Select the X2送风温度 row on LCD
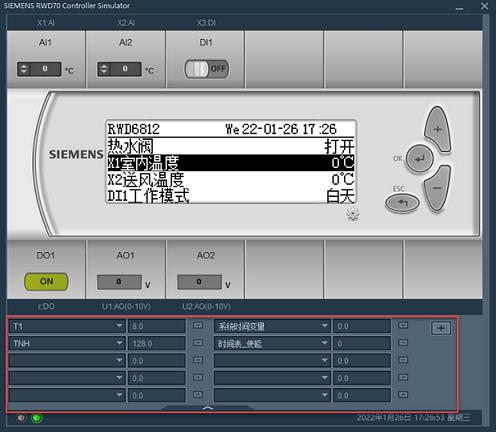This screenshot has height=432, width=496. pos(231,180)
